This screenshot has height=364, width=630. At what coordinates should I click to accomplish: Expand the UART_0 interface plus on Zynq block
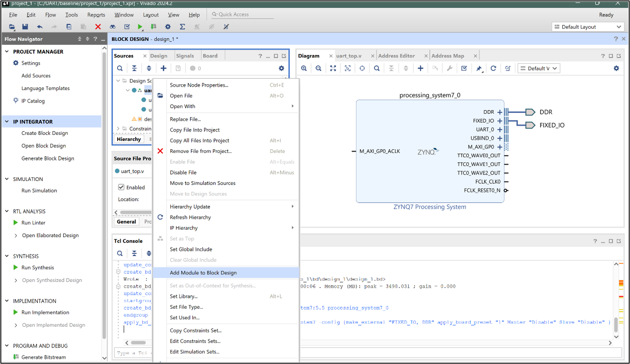pyautogui.click(x=500, y=129)
